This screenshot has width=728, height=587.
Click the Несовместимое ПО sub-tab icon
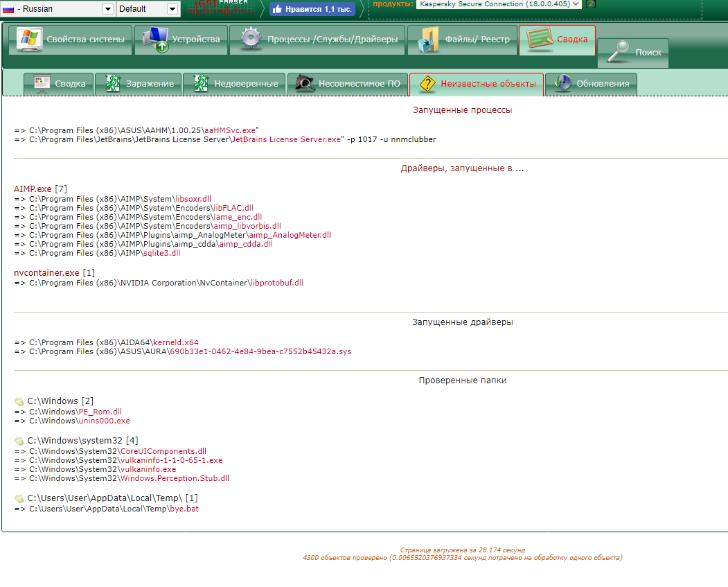click(303, 84)
